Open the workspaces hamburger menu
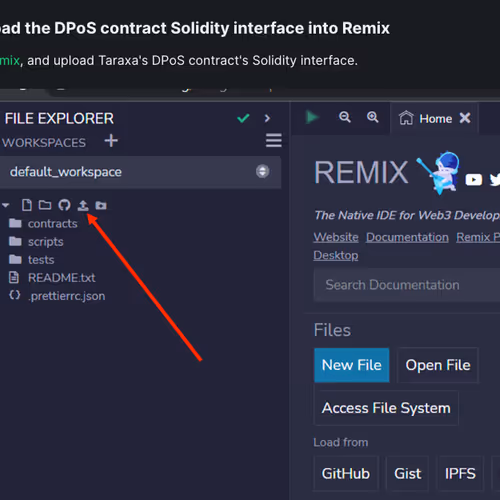The width and height of the screenshot is (500, 500). point(274,140)
